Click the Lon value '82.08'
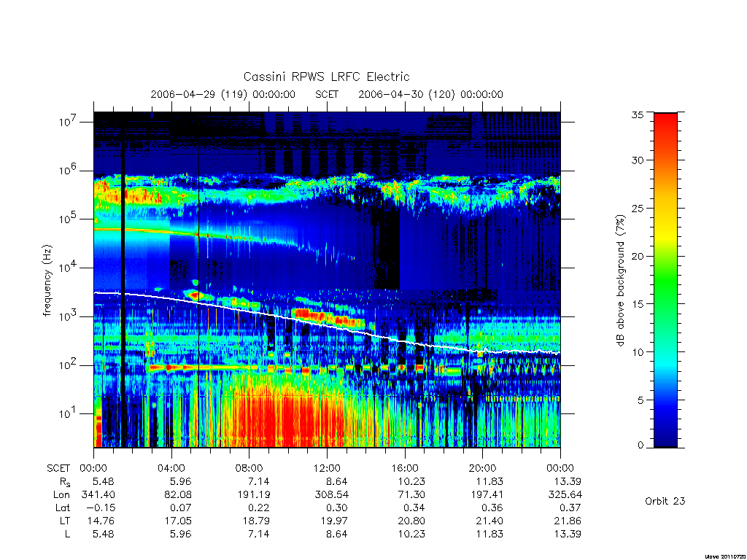747x560 pixels. 178,495
